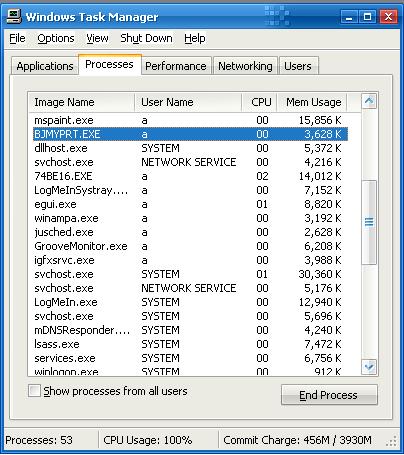Image resolution: width=404 pixels, height=455 pixels.
Task: Select the mspaint.exe process row
Action: click(191, 120)
